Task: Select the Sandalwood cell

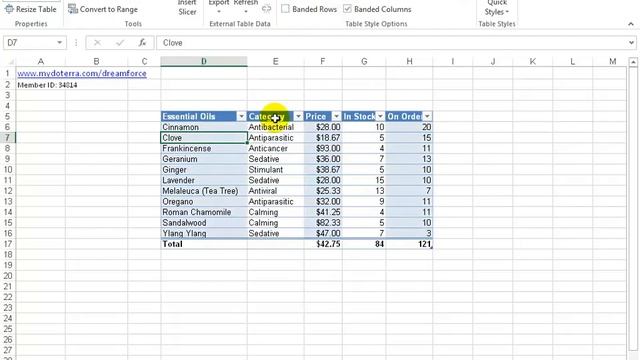Action: pos(204,223)
